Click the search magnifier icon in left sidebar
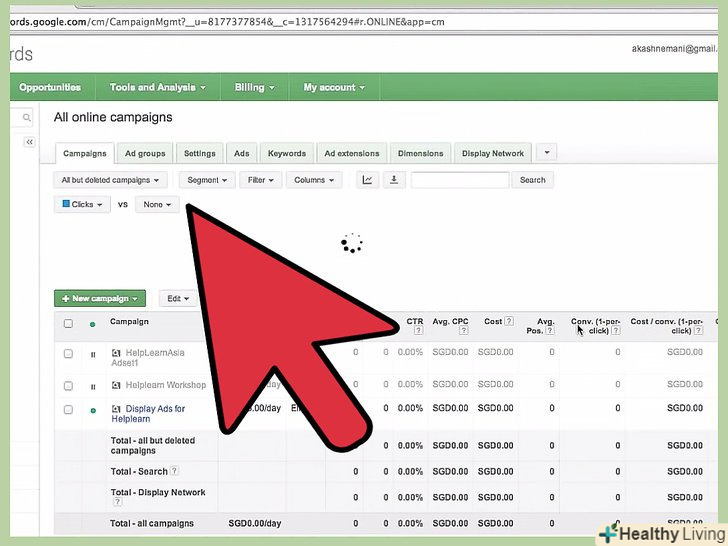Screen dimensions: 728x546 click(x=27, y=117)
